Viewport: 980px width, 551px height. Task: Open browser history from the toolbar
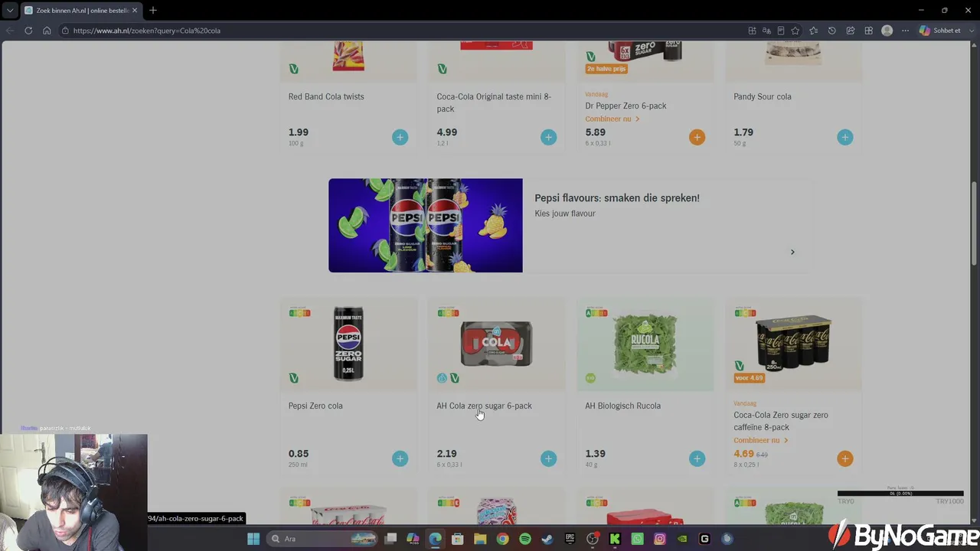[x=832, y=31]
